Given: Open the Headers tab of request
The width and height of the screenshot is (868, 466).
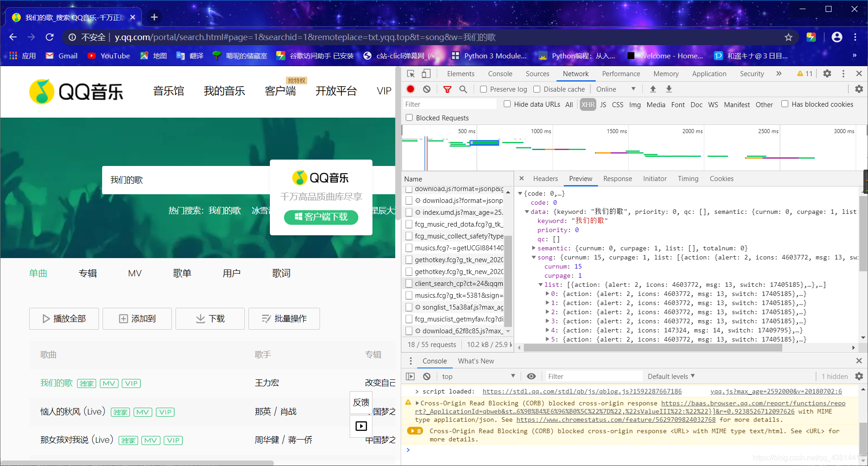Looking at the screenshot, I should click(545, 179).
